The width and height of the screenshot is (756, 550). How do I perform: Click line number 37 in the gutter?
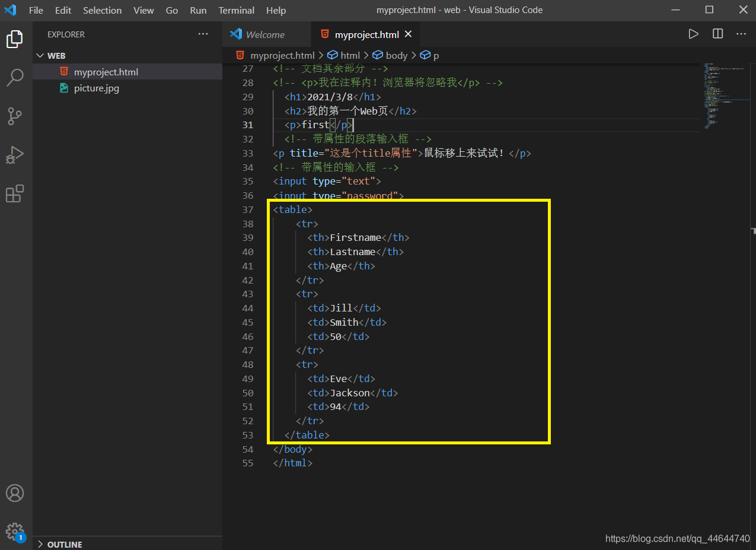coord(248,209)
